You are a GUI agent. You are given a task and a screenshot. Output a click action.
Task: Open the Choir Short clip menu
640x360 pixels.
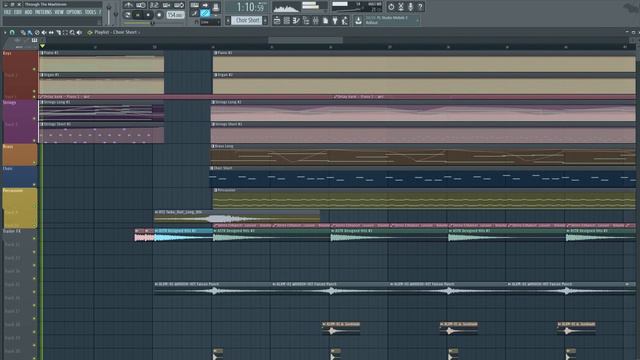(211, 168)
